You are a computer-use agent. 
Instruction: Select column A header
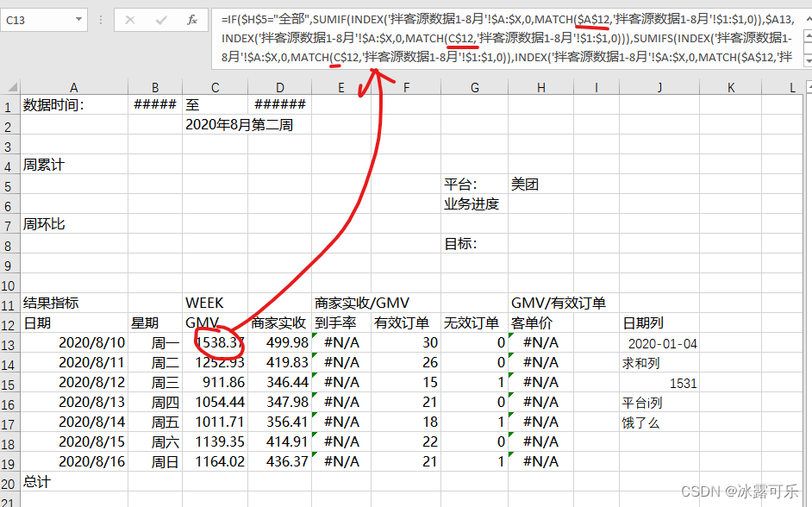pos(74,88)
